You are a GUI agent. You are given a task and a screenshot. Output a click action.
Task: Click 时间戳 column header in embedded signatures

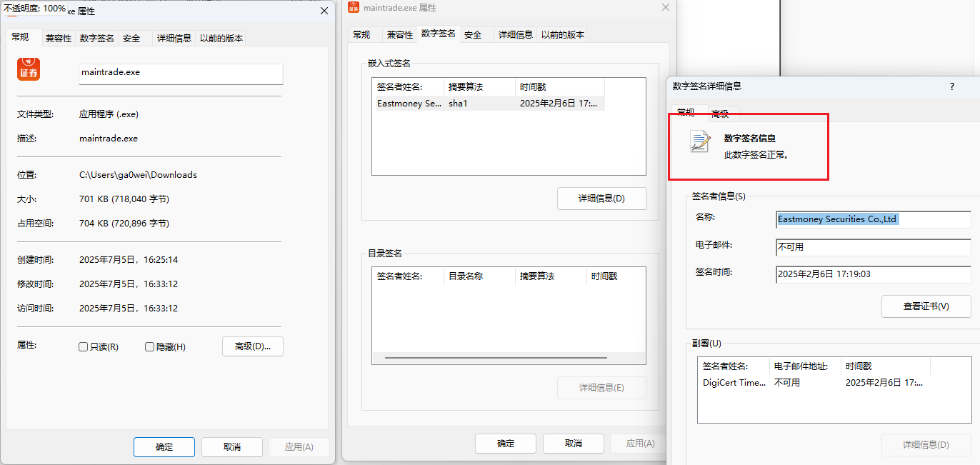click(x=559, y=87)
